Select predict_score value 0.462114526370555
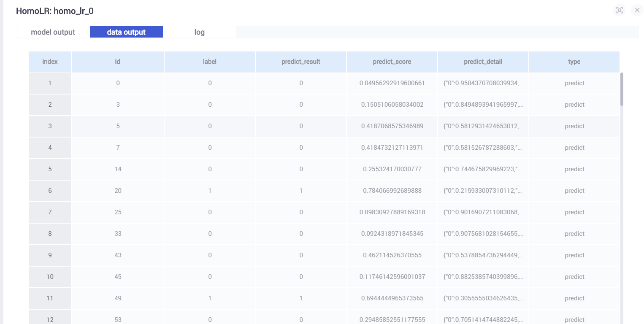The width and height of the screenshot is (644, 324). (x=392, y=255)
